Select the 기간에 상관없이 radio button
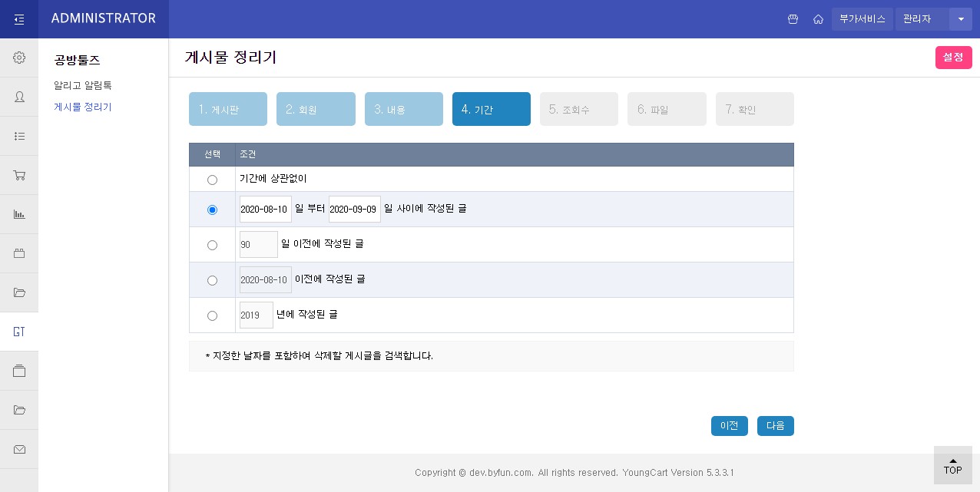 coord(212,180)
